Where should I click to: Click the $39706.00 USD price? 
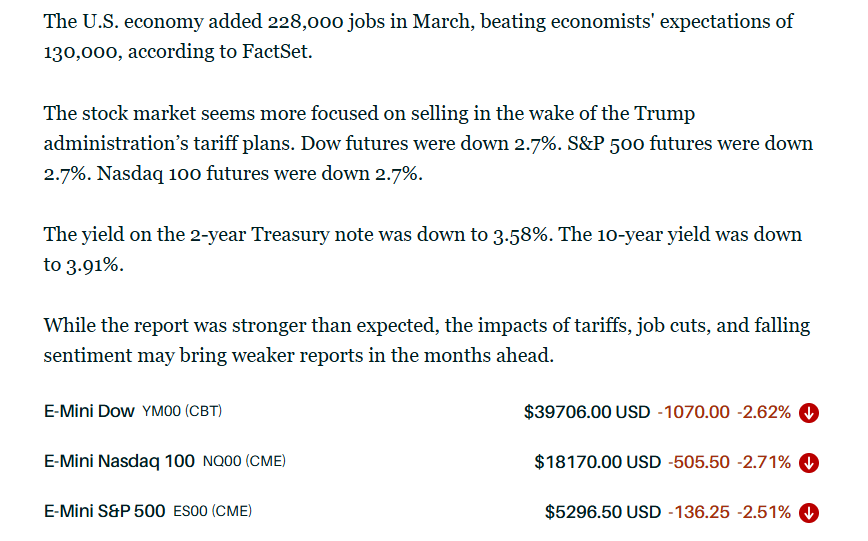(x=586, y=412)
